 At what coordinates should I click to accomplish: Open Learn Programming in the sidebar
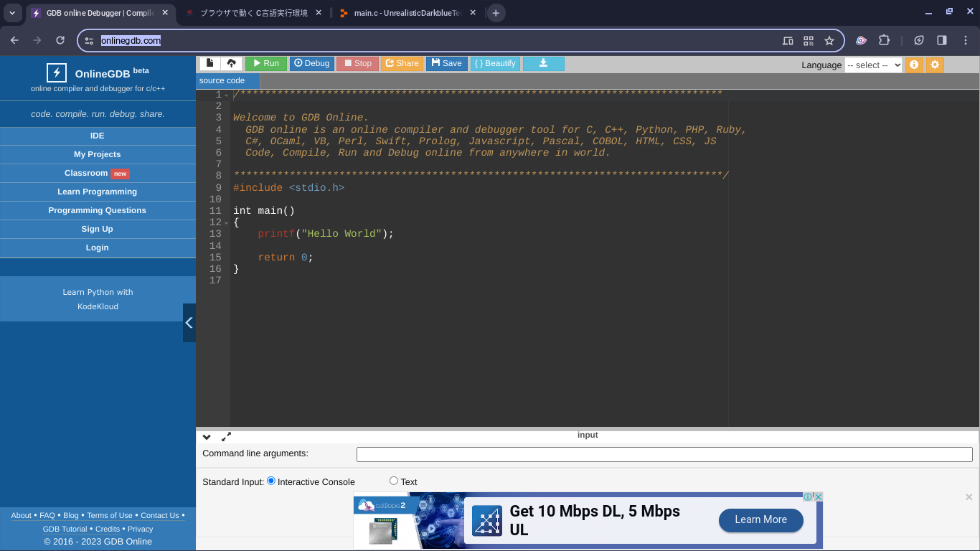(98, 192)
